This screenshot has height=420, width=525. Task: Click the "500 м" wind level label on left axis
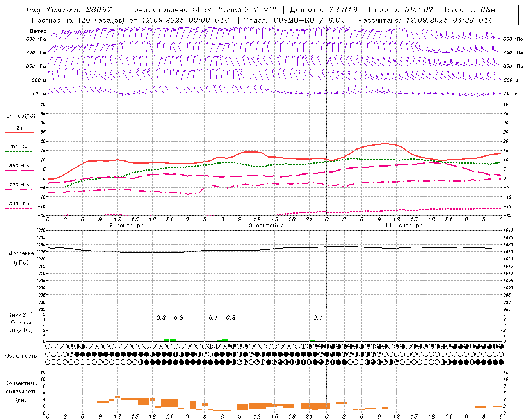39,80
